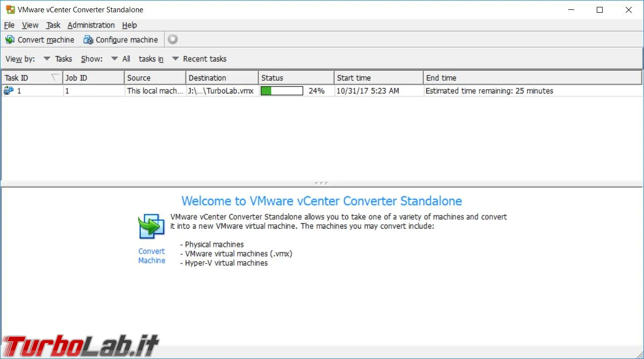Image resolution: width=644 pixels, height=359 pixels.
Task: Click the Configure machine toolbar icon
Action: coord(88,40)
